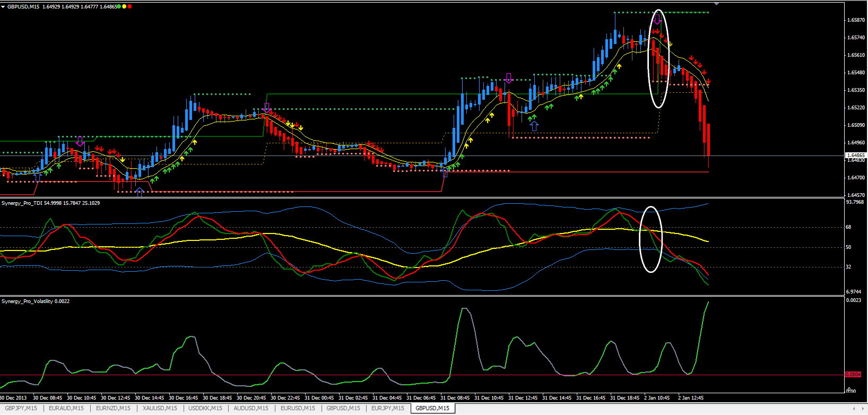Click the TDI level 32 label

click(x=848, y=267)
